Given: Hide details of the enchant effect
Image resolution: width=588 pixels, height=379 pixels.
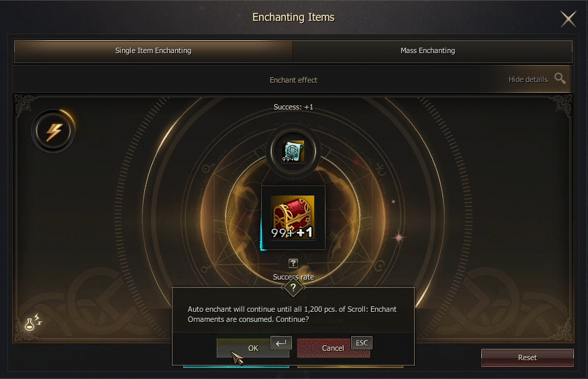Looking at the screenshot, I should click(528, 79).
